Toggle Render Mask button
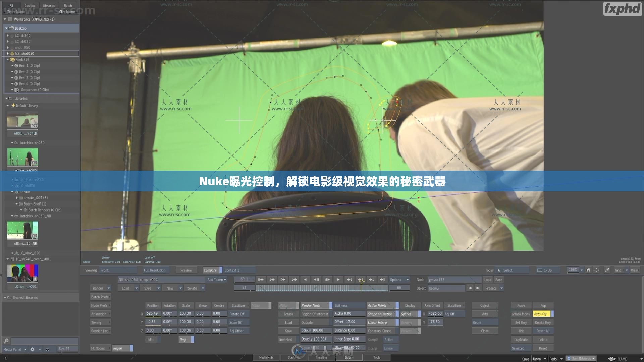Viewport: 644px width, 362px height. tap(316, 305)
